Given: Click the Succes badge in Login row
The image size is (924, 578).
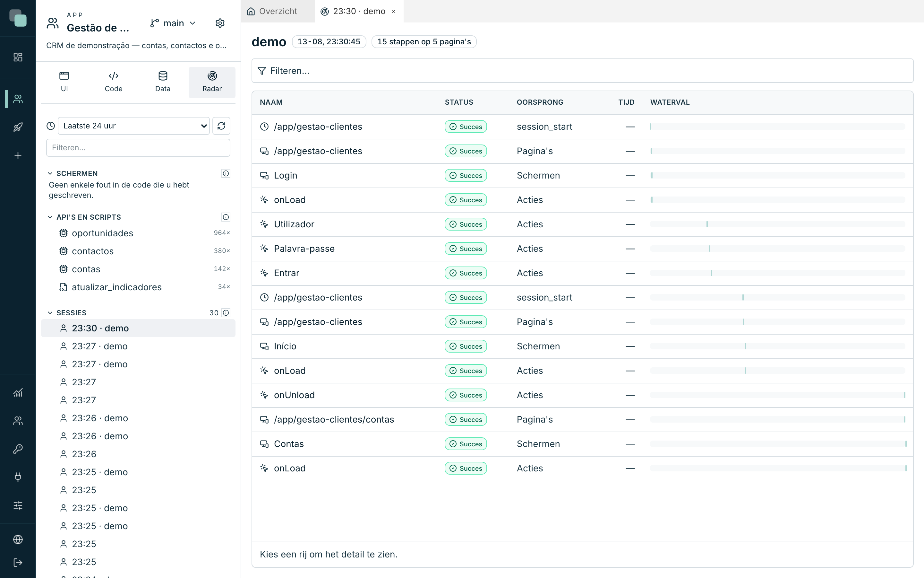Looking at the screenshot, I should point(466,175).
